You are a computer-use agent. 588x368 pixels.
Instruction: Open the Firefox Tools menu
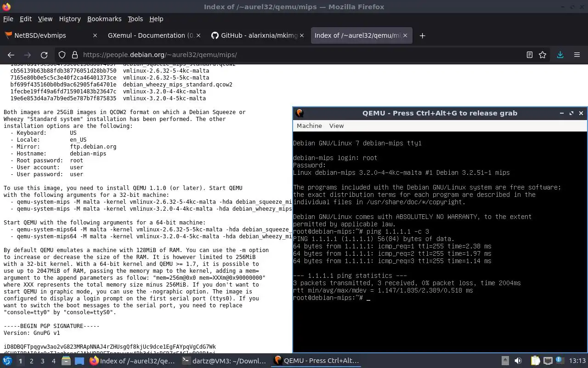135,19
